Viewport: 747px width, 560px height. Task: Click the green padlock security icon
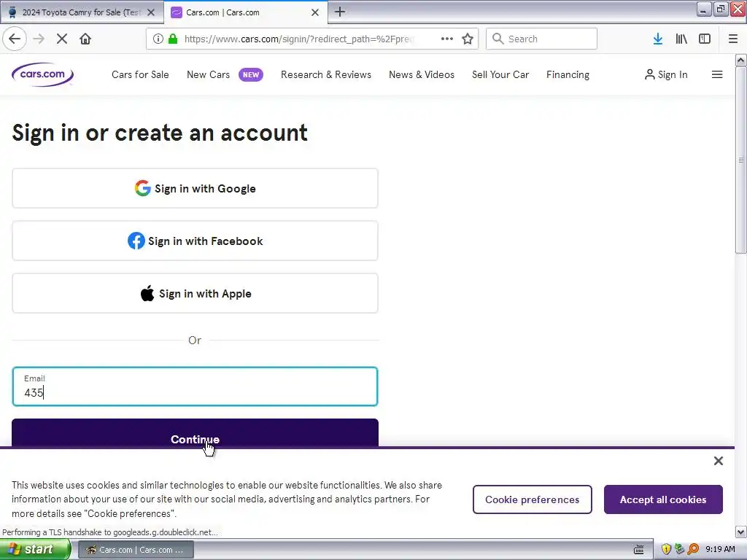point(174,39)
